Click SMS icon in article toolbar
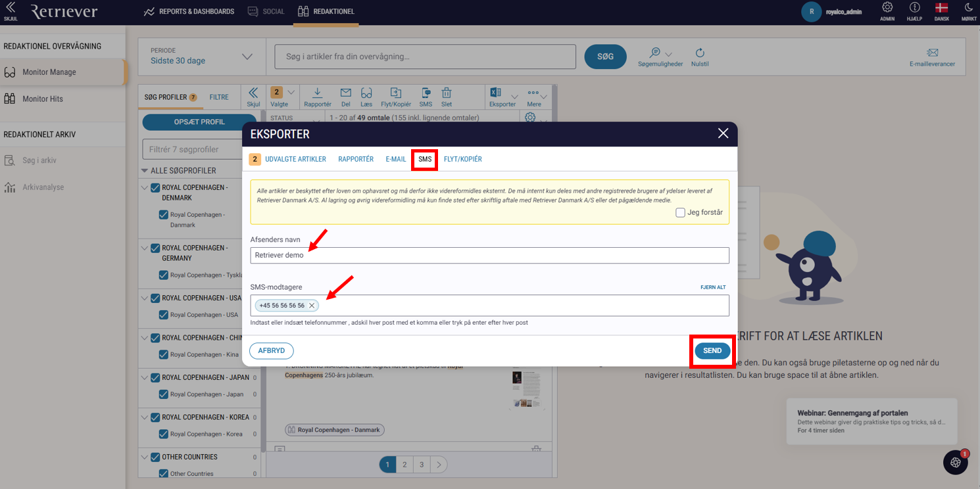The width and height of the screenshot is (980, 489). [426, 93]
